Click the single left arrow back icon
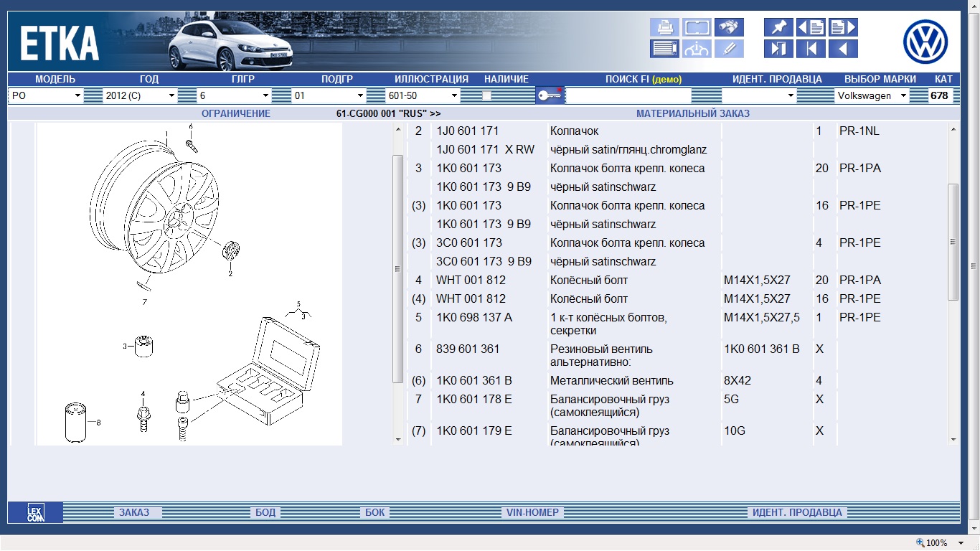 click(843, 49)
